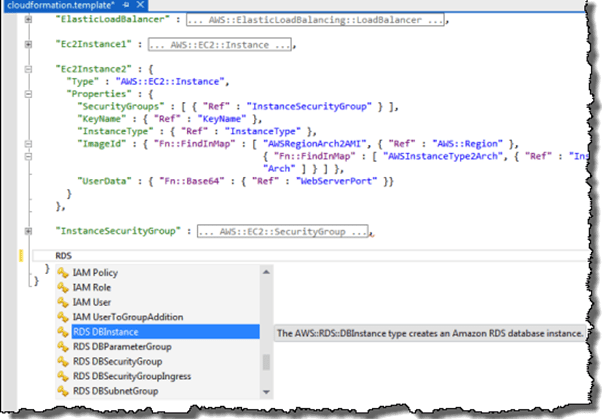This screenshot has width=602, height=419.
Task: Select RDS DBInstance from autocomplete list
Action: pyautogui.click(x=105, y=332)
